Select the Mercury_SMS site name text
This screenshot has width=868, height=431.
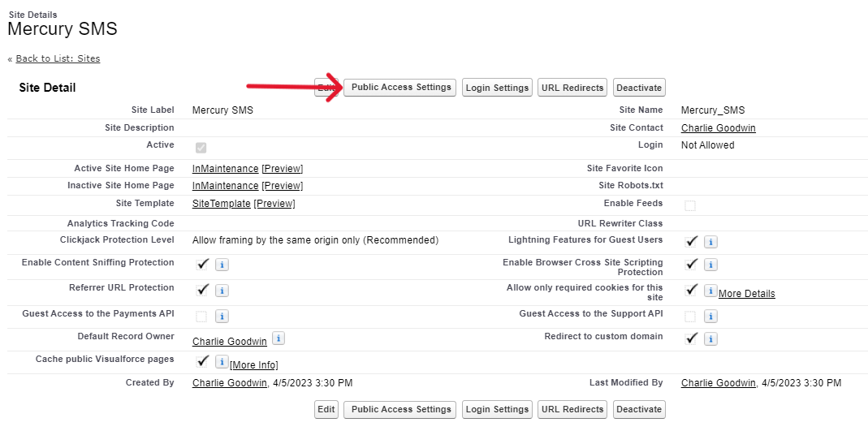(713, 110)
